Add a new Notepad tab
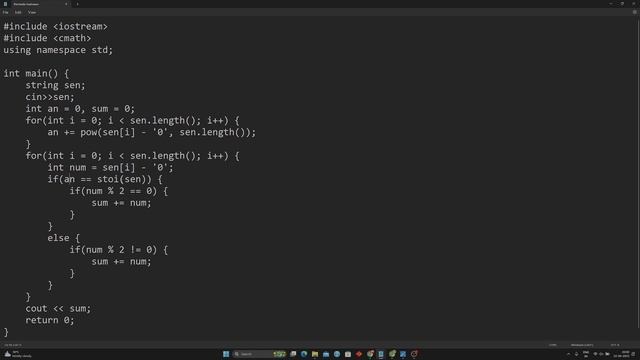 tap(78, 4)
